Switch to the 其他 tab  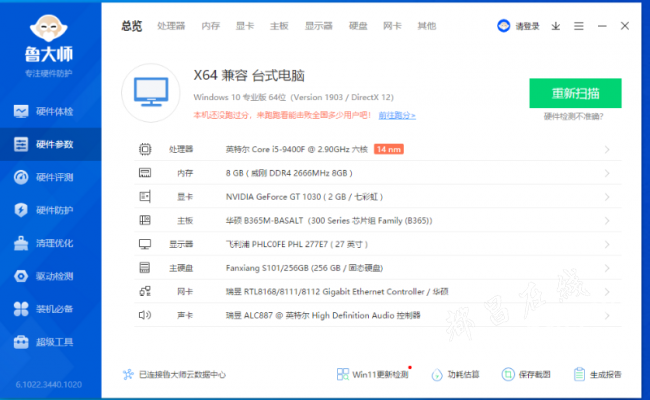pyautogui.click(x=427, y=26)
